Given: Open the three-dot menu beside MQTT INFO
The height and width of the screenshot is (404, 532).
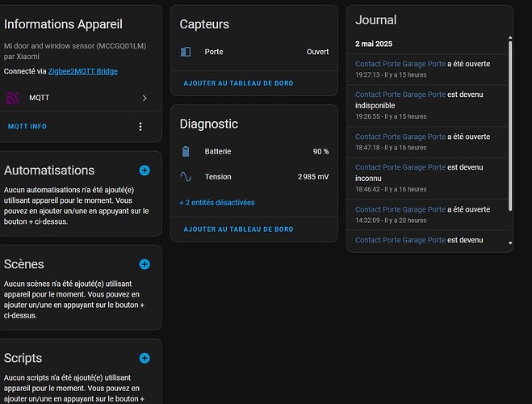Looking at the screenshot, I should click(140, 127).
